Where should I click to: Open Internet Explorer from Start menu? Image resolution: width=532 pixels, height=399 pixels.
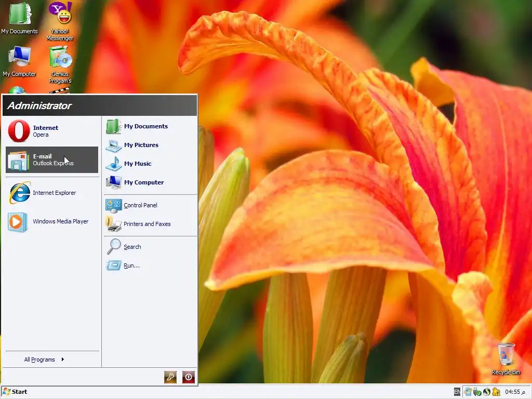click(x=52, y=193)
